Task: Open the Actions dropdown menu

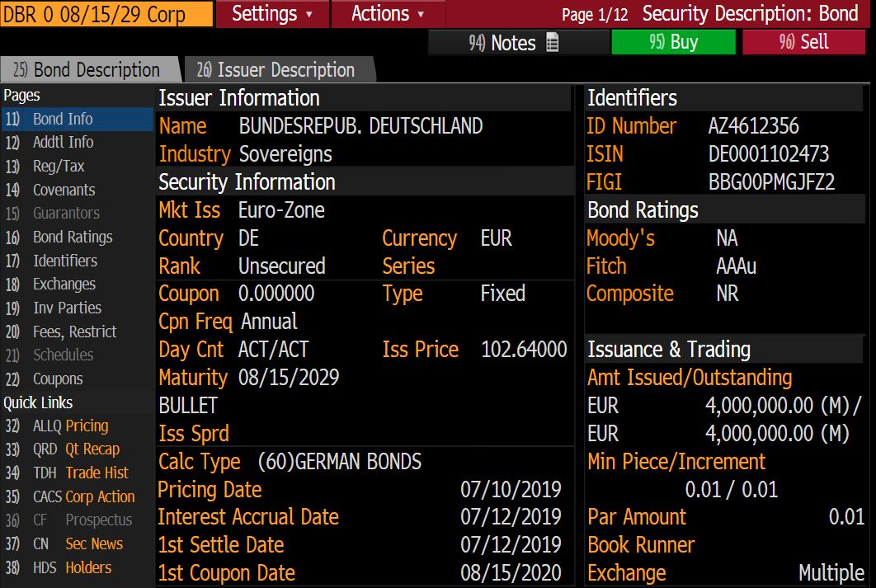Action: [x=389, y=13]
